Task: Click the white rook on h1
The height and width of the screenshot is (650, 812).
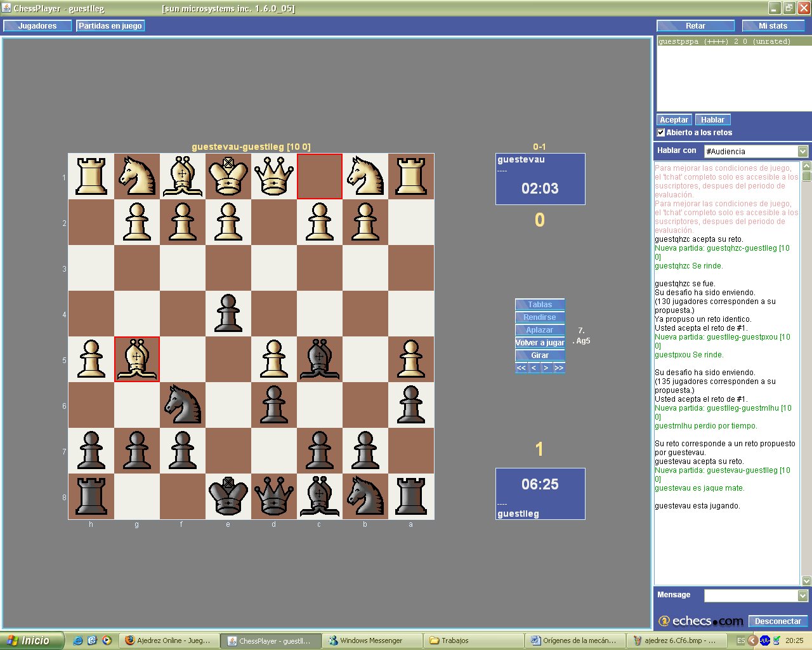Action: [91, 176]
